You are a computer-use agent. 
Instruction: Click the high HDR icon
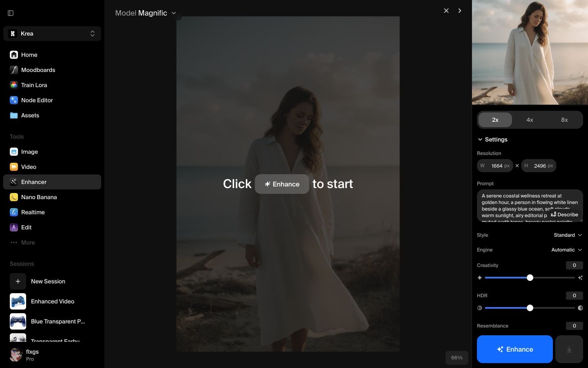click(580, 308)
